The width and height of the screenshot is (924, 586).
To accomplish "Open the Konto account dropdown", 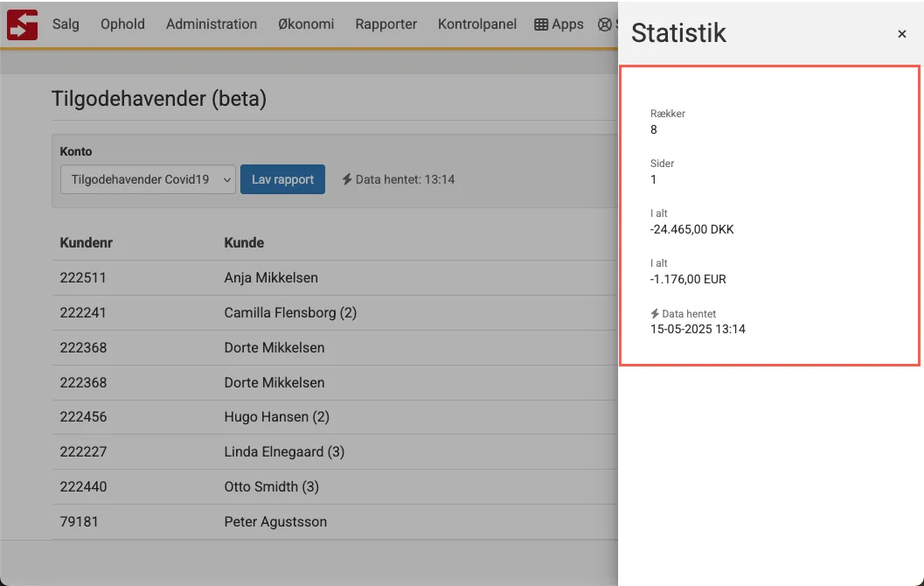I will [147, 178].
